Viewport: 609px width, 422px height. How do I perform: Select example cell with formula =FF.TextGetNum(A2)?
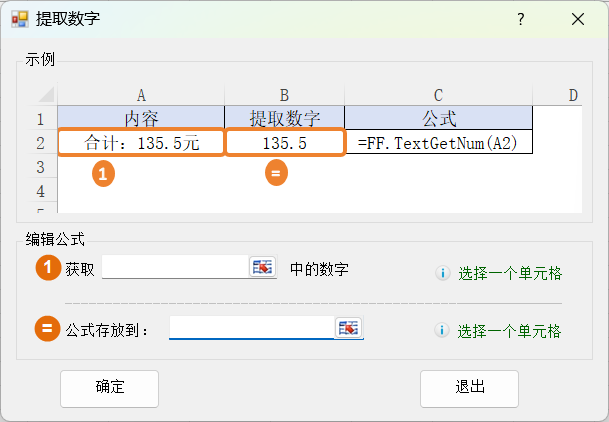tap(438, 143)
